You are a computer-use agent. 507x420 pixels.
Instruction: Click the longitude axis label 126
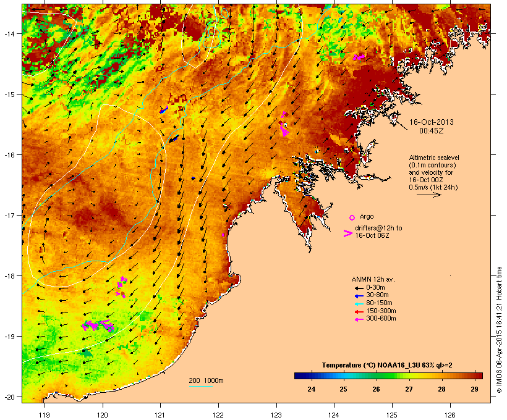[x=450, y=415]
